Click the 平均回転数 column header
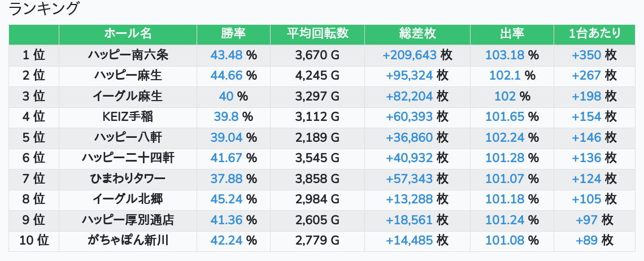Viewport: 644px width, 261px height. [317, 34]
